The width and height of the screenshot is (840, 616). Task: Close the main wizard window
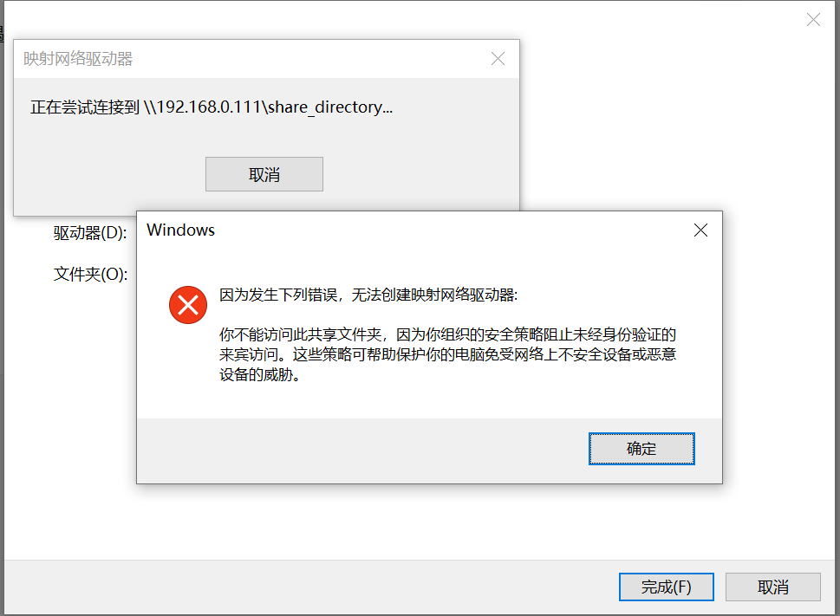[x=813, y=20]
